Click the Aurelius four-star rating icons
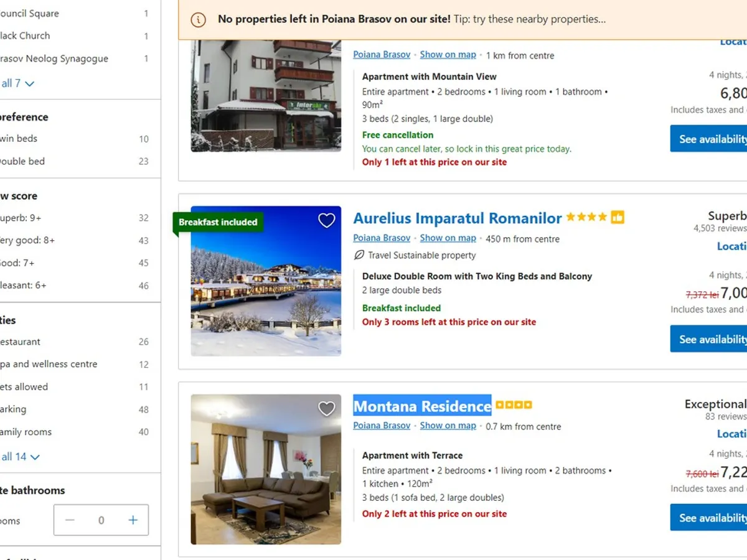Screen dimensions: 747x560 [586, 217]
